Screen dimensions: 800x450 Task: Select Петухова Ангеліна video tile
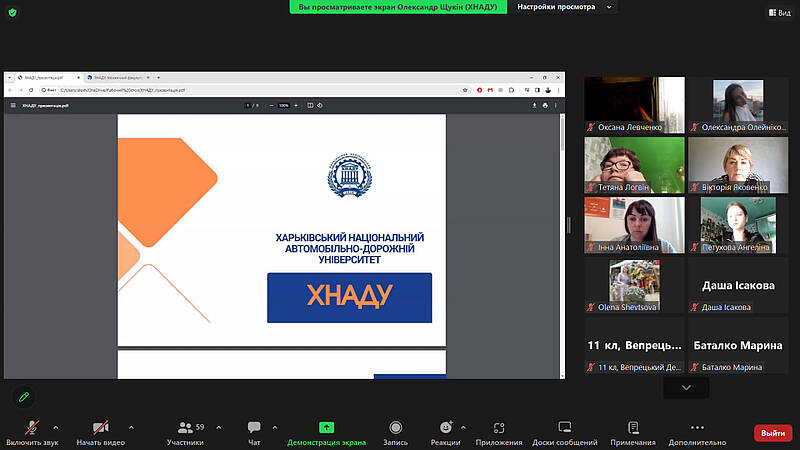738,225
